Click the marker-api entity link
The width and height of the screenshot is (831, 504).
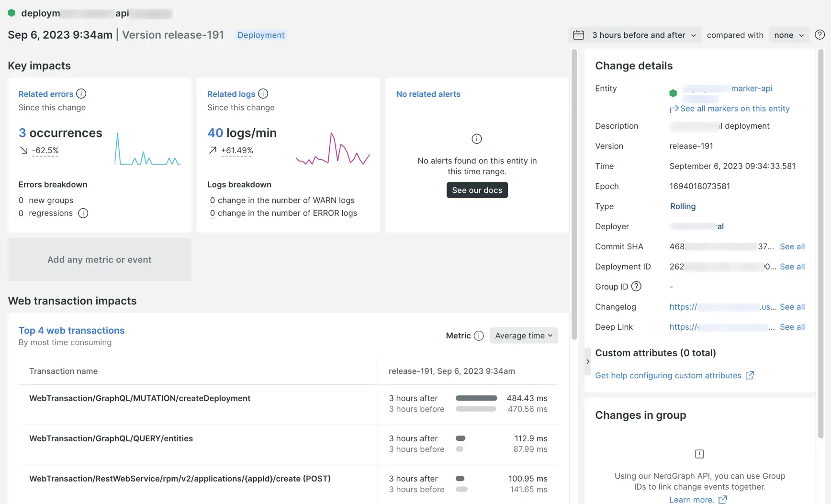pyautogui.click(x=727, y=89)
